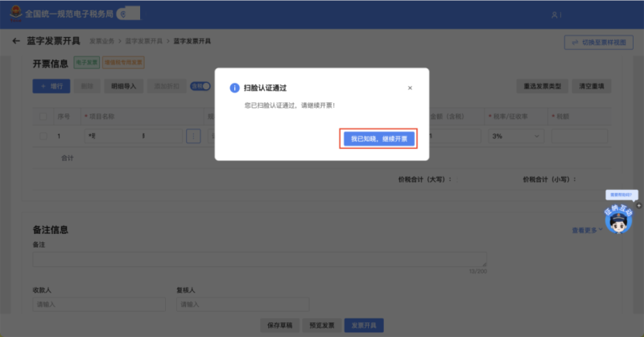Click 重选发票类型 button

tap(542, 86)
